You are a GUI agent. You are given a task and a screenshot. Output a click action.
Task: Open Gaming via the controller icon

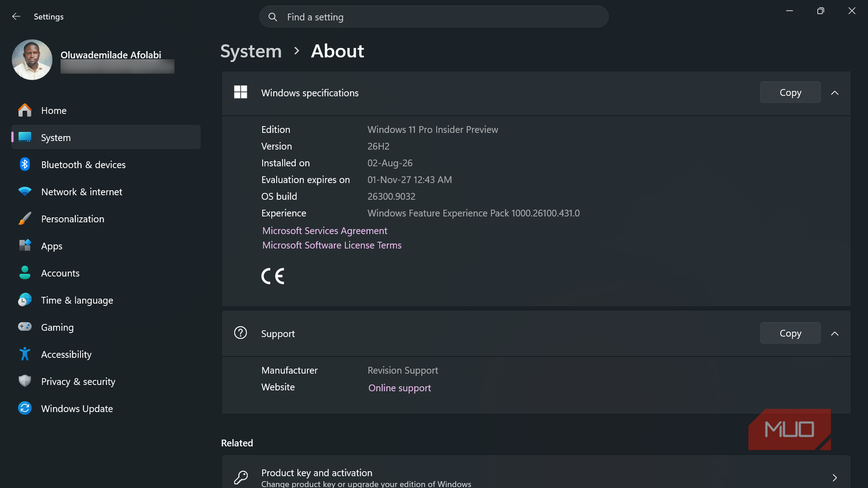pyautogui.click(x=25, y=327)
